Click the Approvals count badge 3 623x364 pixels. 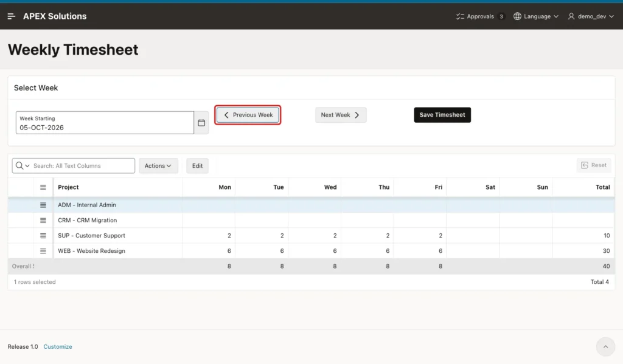point(501,16)
